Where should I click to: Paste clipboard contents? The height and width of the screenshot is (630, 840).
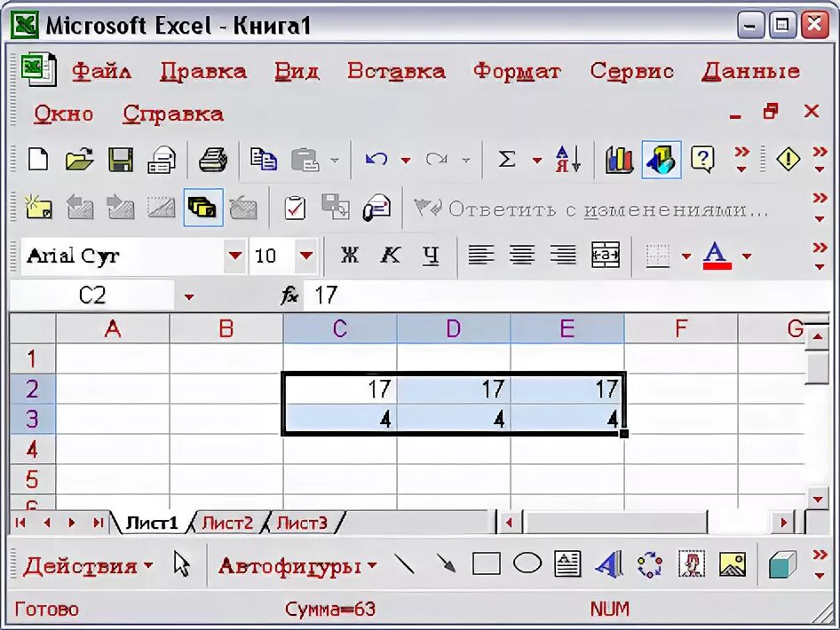[x=305, y=160]
